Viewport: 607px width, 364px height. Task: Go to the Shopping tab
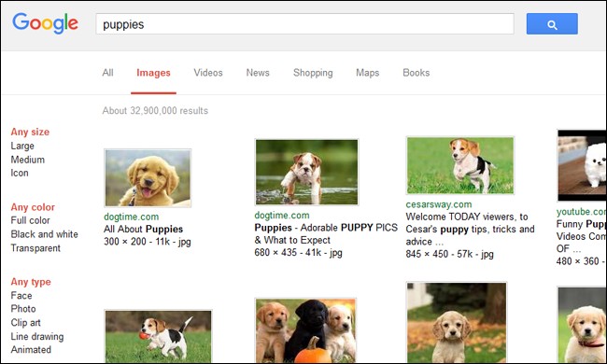(x=313, y=73)
